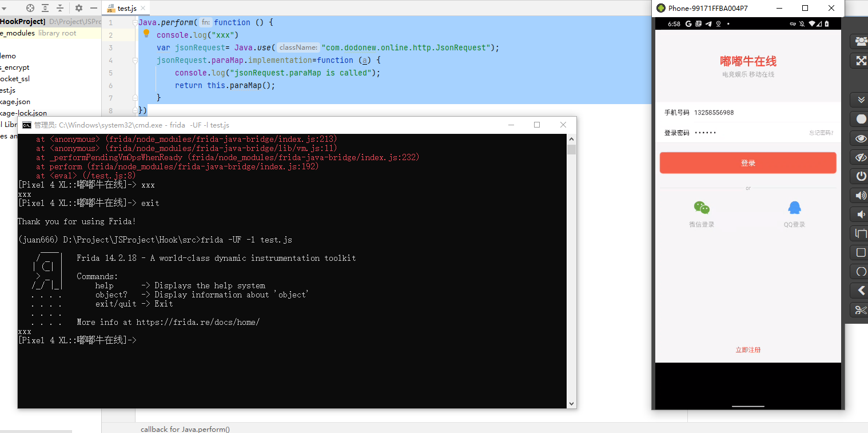
Task: Click the Phone window title bar icon
Action: pos(661,8)
